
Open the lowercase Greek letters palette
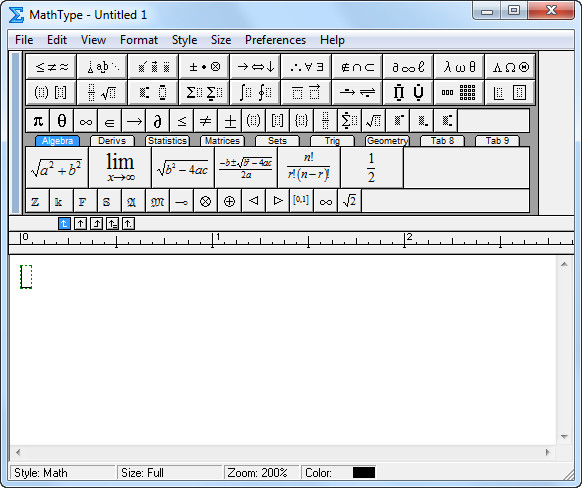[x=459, y=67]
